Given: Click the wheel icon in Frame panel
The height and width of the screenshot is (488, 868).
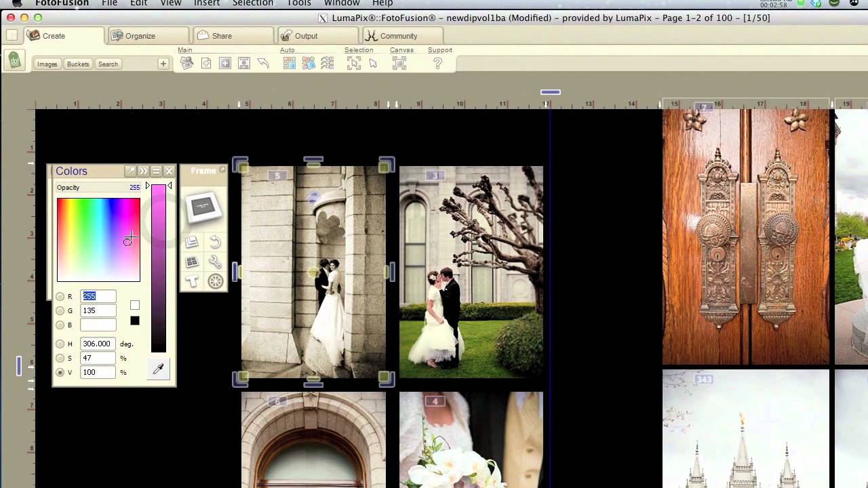Looking at the screenshot, I should coord(215,281).
